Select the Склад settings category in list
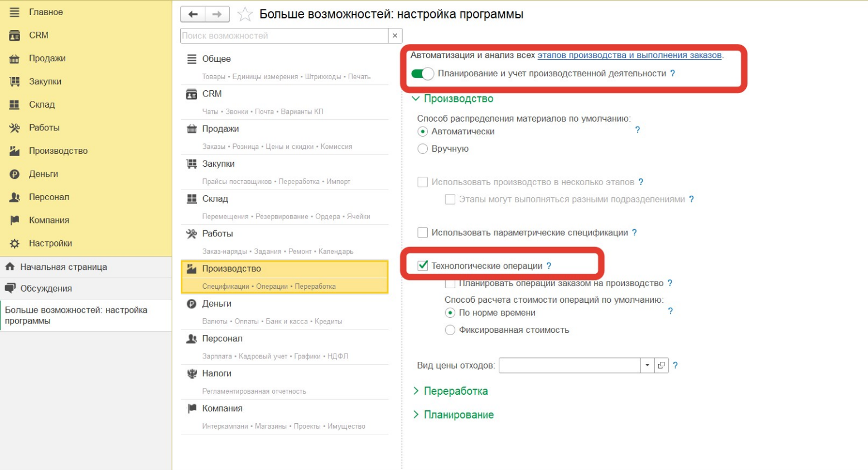This screenshot has height=470, width=868. pyautogui.click(x=215, y=199)
